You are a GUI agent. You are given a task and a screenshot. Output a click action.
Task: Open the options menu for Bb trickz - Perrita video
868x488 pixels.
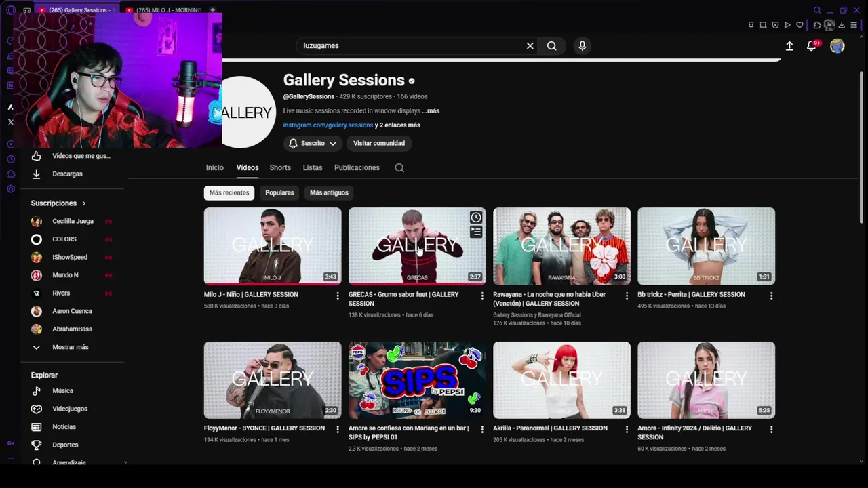[771, 296]
